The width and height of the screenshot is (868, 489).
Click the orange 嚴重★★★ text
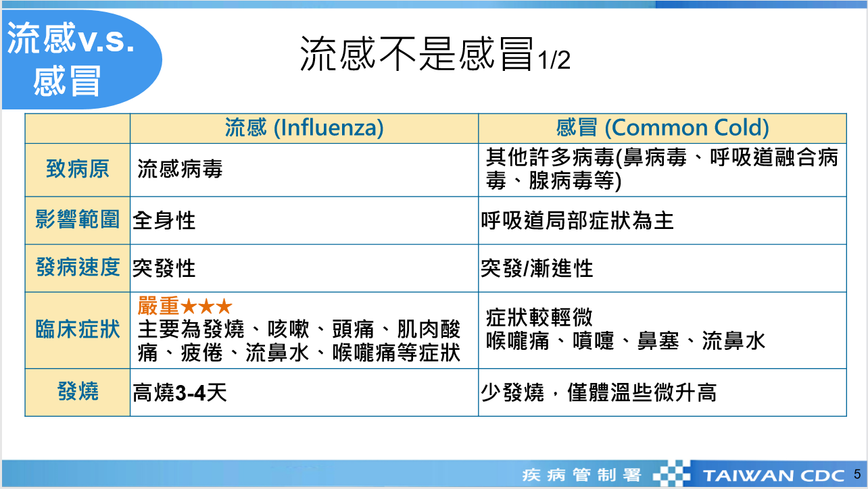(185, 306)
